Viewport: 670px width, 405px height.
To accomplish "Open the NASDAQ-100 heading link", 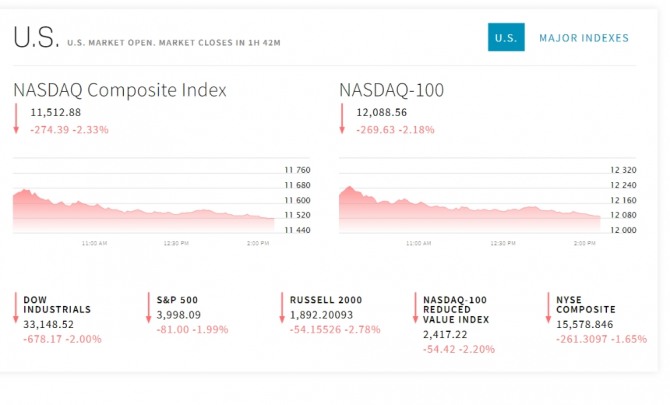I will [391, 90].
